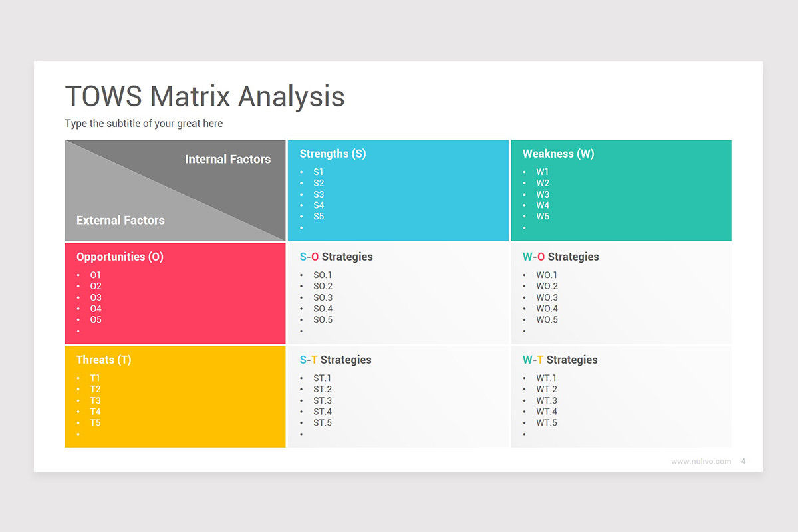The height and width of the screenshot is (532, 798).
Task: Select the External Factors label
Action: tap(120, 220)
